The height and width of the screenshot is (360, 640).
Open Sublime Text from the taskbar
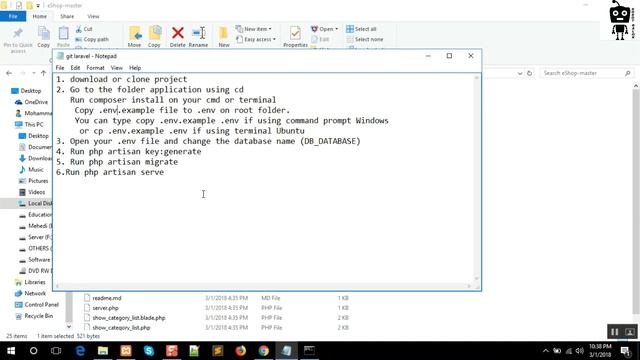click(x=218, y=351)
